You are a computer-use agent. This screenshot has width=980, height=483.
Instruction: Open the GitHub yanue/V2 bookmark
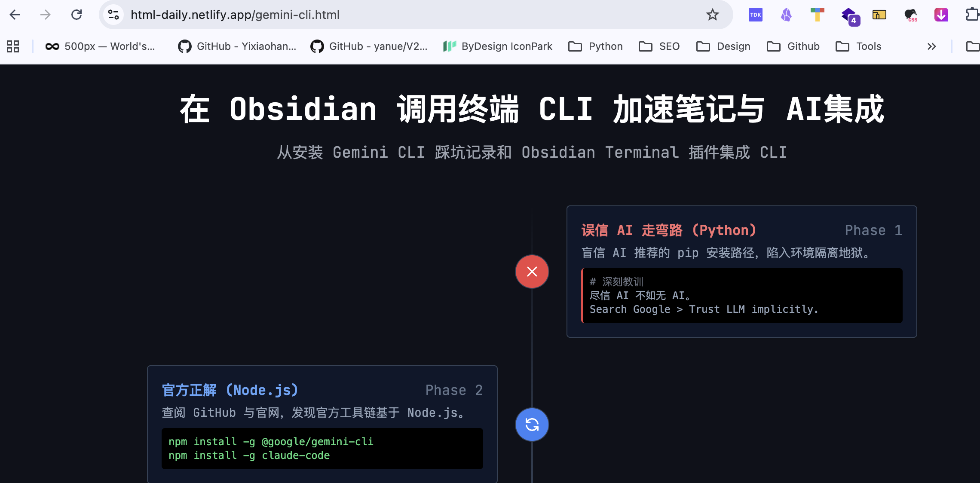point(369,46)
